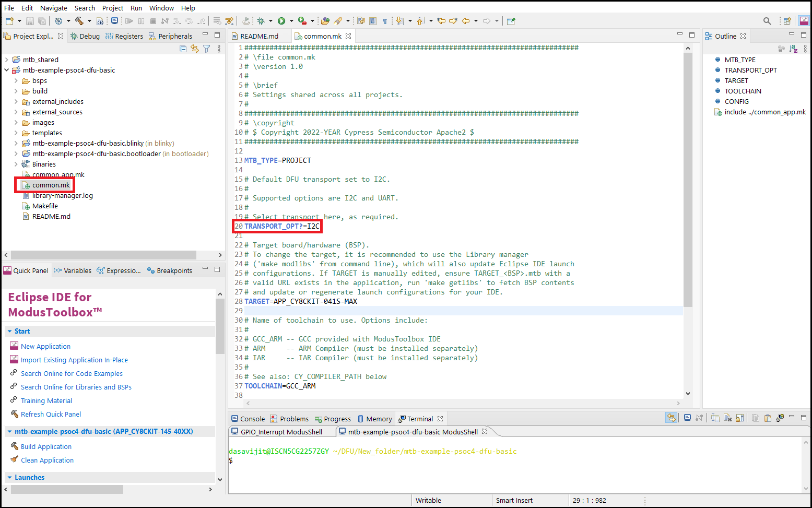
Task: Close the common.mk editor tab
Action: tap(348, 36)
